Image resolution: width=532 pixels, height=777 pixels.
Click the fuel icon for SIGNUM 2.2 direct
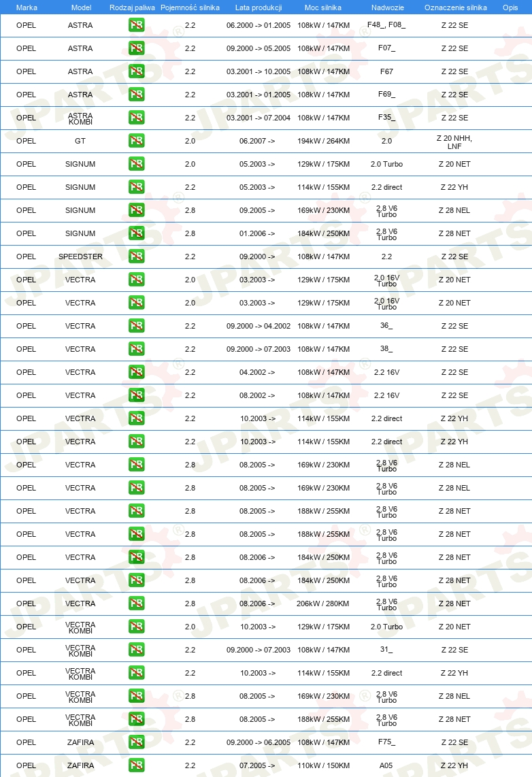point(136,187)
